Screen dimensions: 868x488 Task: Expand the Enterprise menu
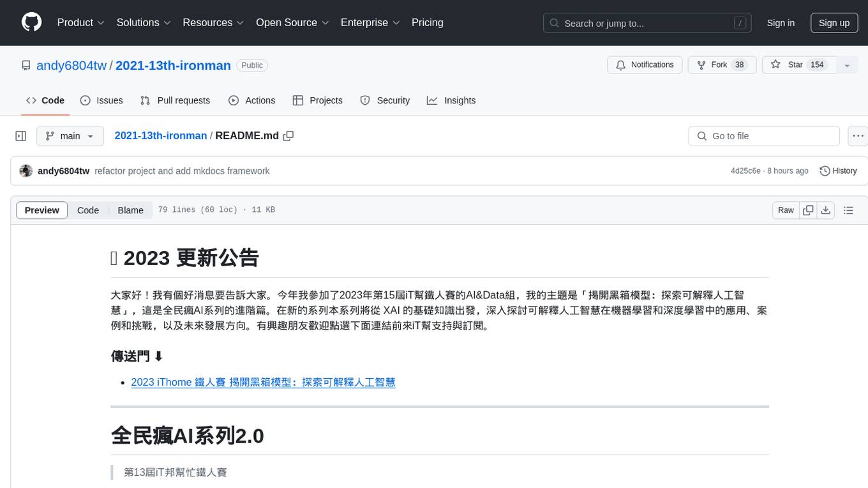370,22
